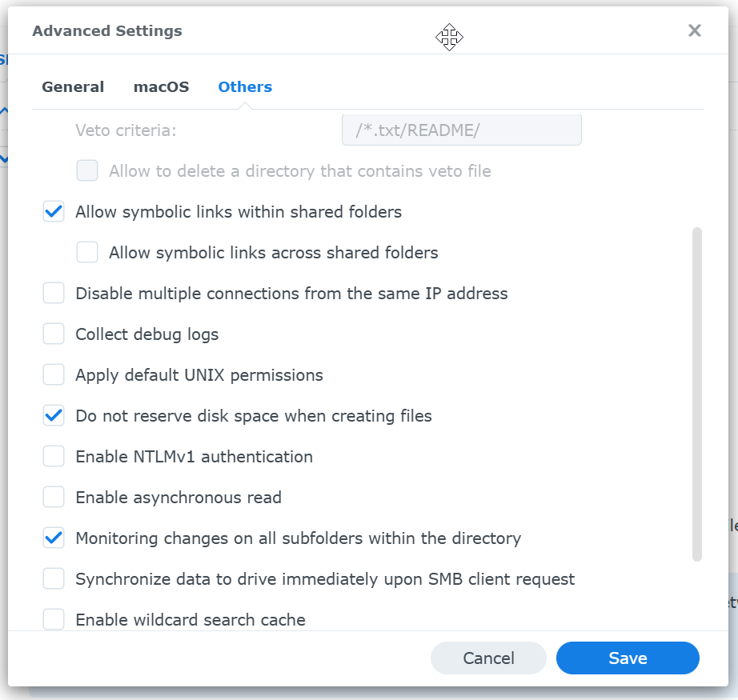Screen dimensions: 738x700
Task: Uncheck Do not reserve disk space option
Action: 54,416
